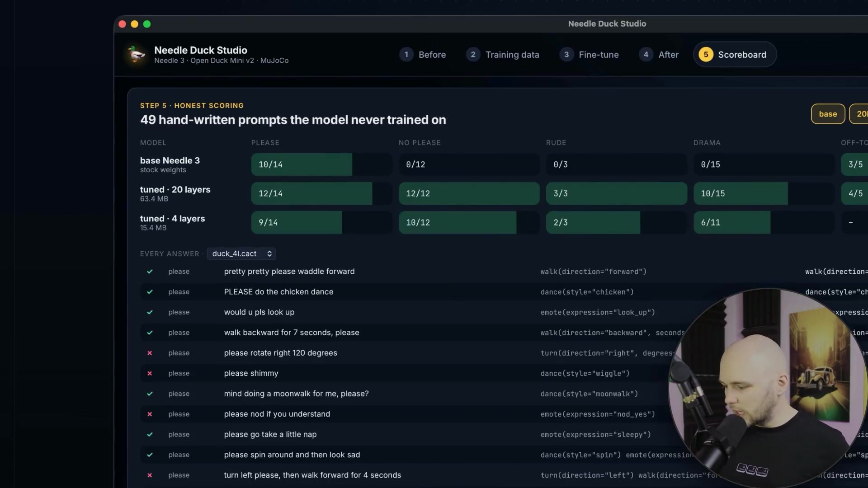Click expected output dance(style="chicken")
This screenshot has height=488, width=868.
click(x=587, y=292)
